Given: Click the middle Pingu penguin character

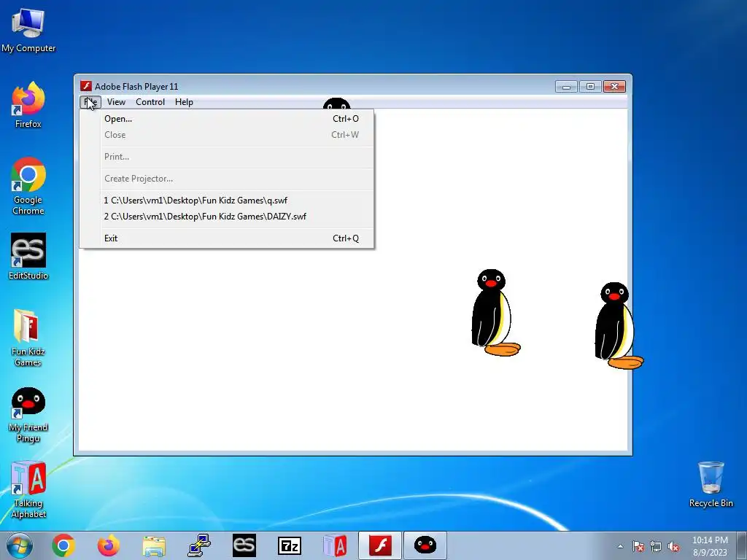Looking at the screenshot, I should point(495,313).
